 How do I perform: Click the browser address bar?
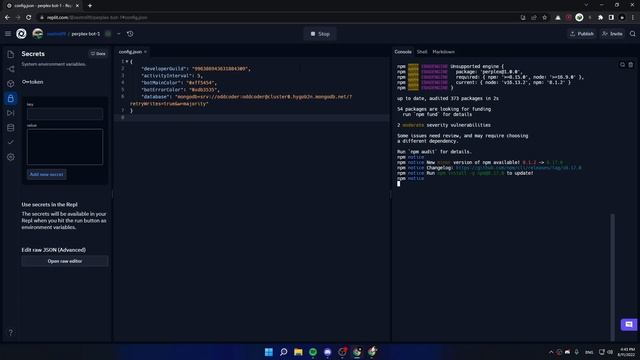click(x=278, y=18)
